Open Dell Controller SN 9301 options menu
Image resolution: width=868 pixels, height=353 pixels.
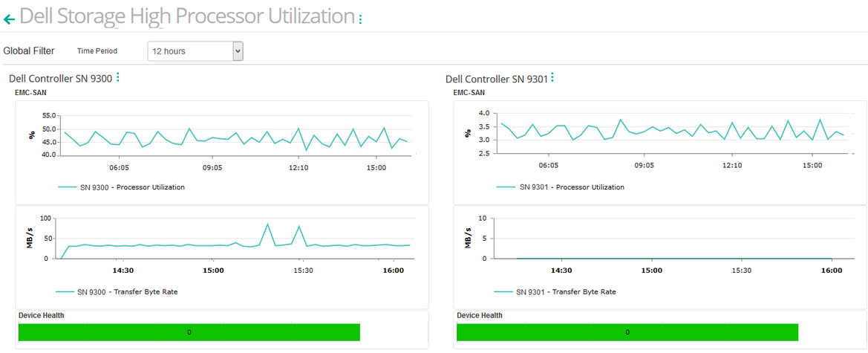click(x=552, y=77)
